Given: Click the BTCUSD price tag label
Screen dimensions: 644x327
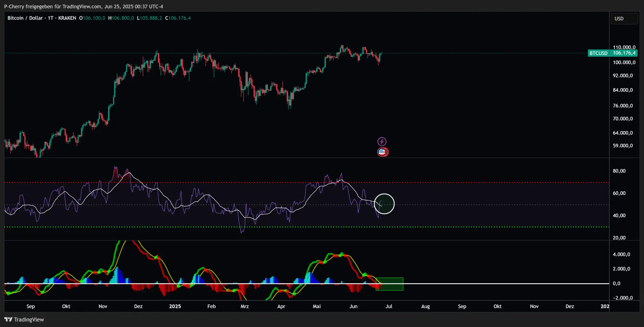Looking at the screenshot, I should point(598,53).
